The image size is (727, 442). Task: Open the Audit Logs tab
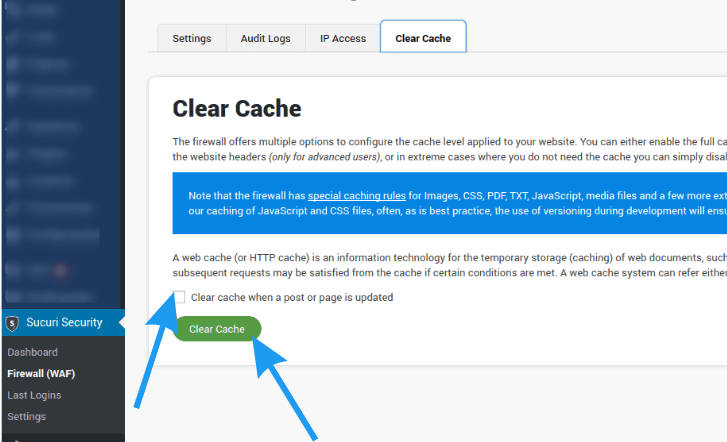pyautogui.click(x=265, y=39)
